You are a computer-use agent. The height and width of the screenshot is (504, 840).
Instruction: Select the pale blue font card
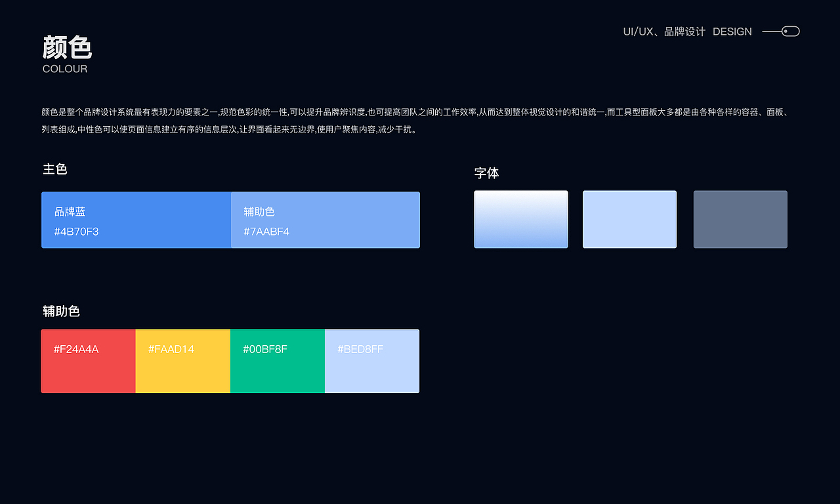629,219
